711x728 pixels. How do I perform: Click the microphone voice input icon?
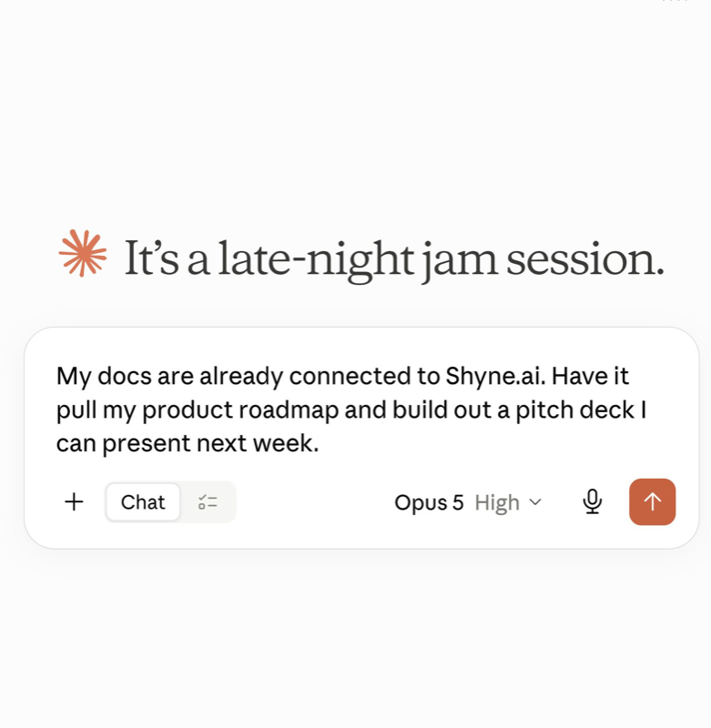(592, 502)
